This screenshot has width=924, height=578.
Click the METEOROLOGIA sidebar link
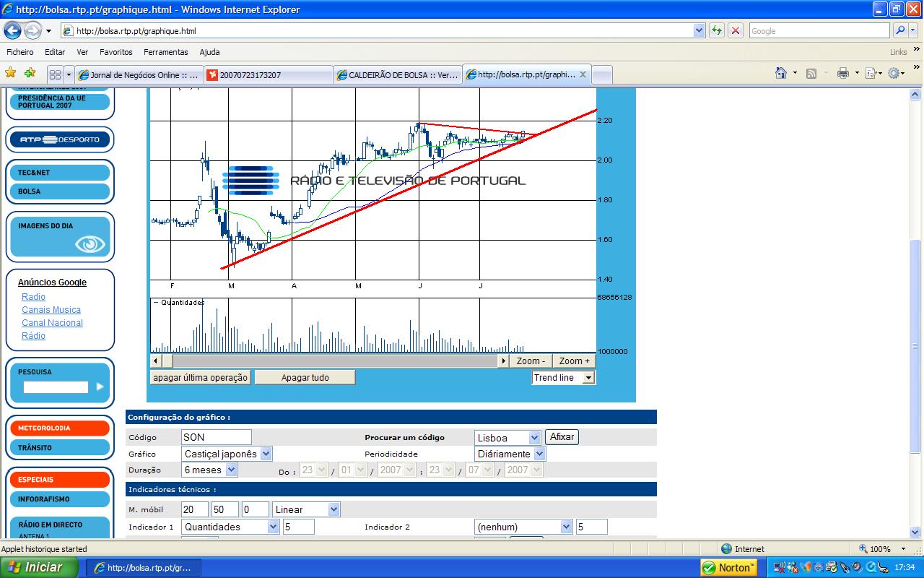point(60,428)
